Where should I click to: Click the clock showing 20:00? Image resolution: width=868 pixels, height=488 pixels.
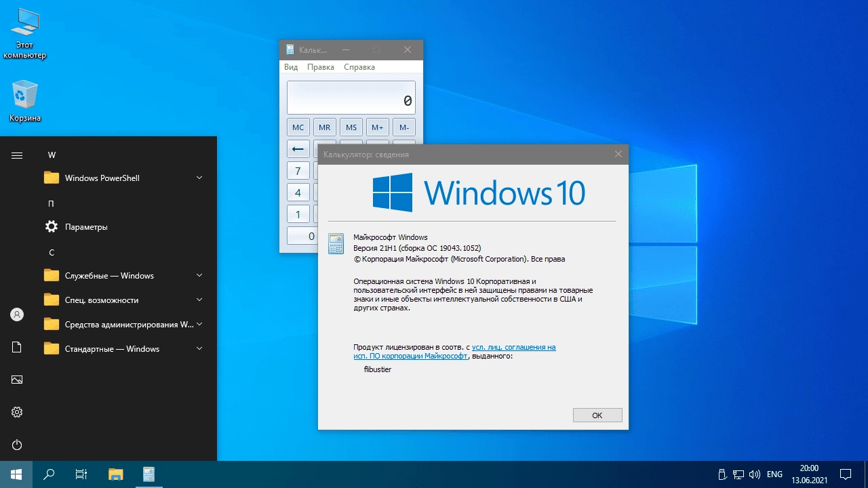[809, 474]
